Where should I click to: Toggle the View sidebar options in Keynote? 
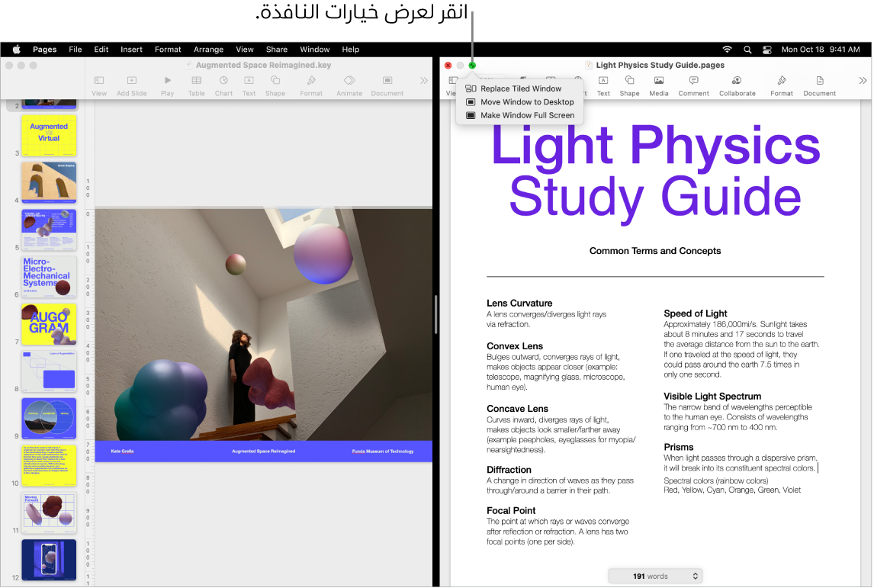(99, 82)
